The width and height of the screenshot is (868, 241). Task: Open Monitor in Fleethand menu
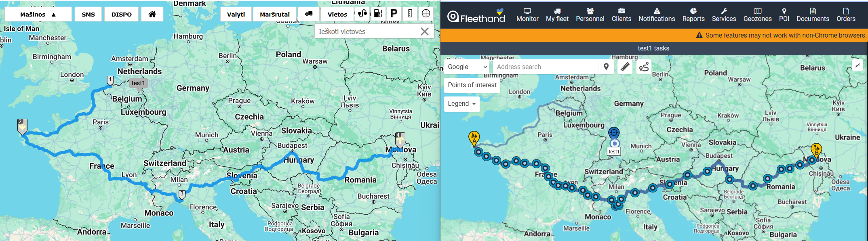[x=527, y=15]
